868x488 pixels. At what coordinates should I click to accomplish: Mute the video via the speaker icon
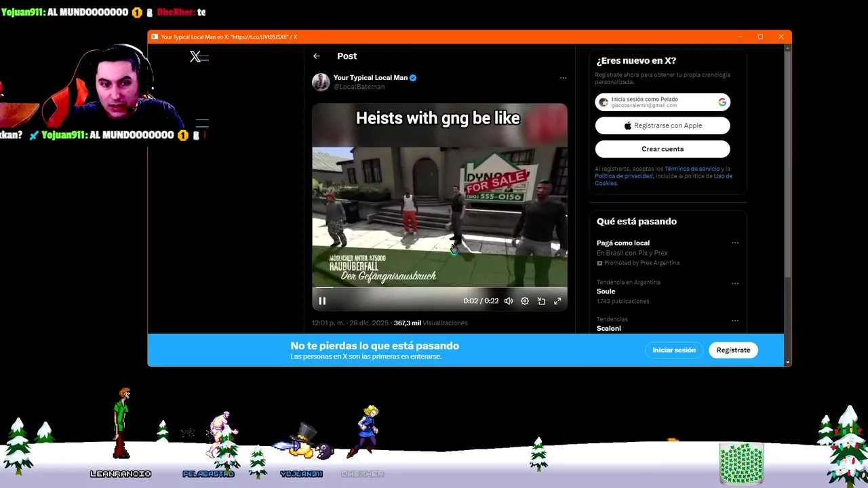(509, 301)
